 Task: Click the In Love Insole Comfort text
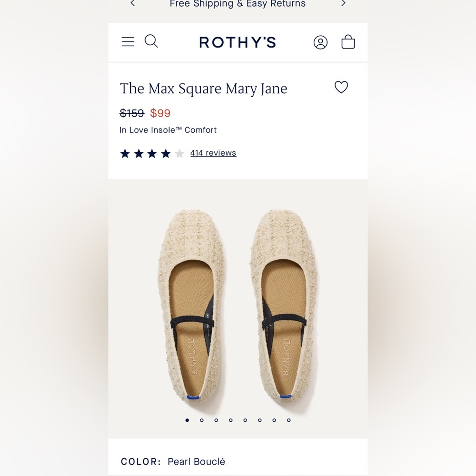tap(168, 129)
